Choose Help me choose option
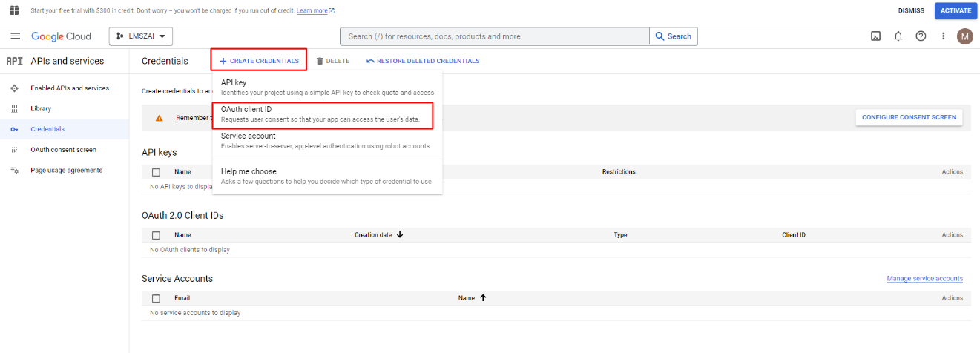980x353 pixels. [x=327, y=176]
